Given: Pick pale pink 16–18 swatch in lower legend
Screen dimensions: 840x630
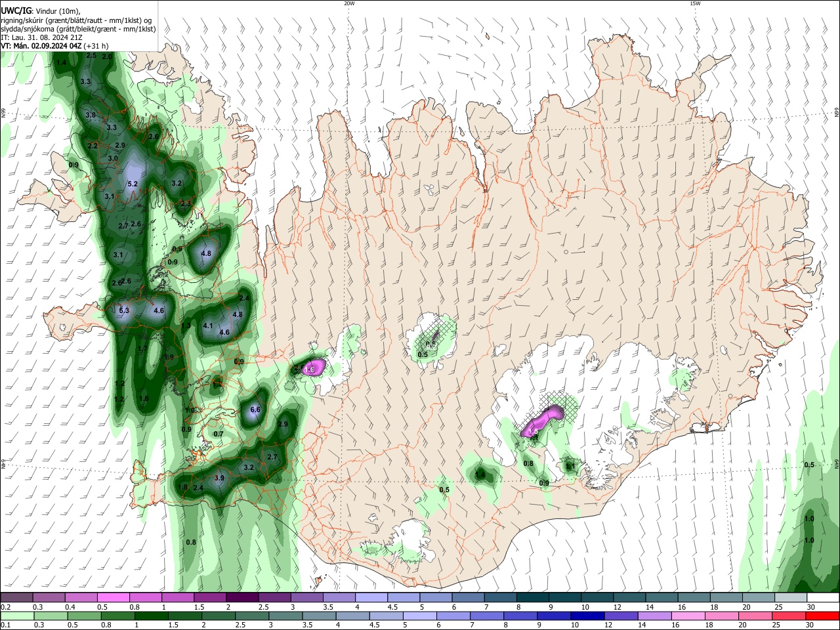Looking at the screenshot, I should click(687, 616).
